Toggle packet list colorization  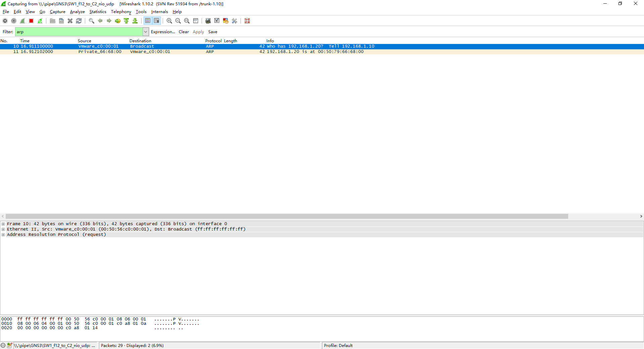tap(148, 21)
